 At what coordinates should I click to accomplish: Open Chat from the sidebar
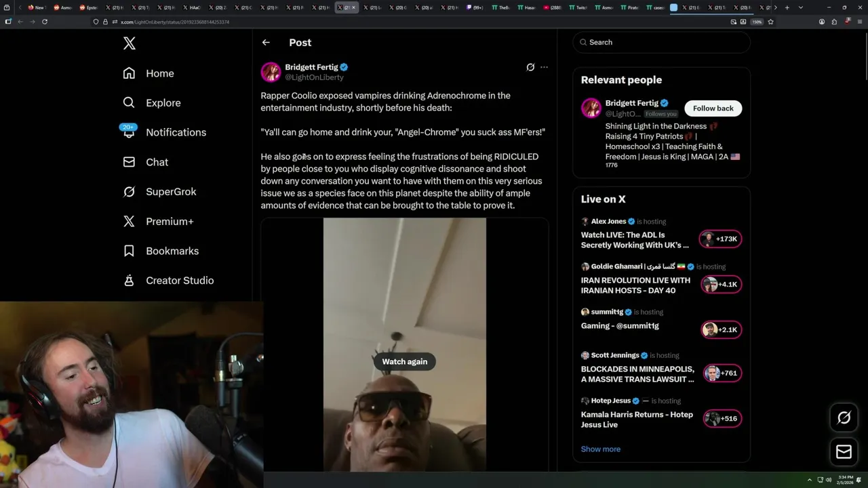click(x=146, y=162)
